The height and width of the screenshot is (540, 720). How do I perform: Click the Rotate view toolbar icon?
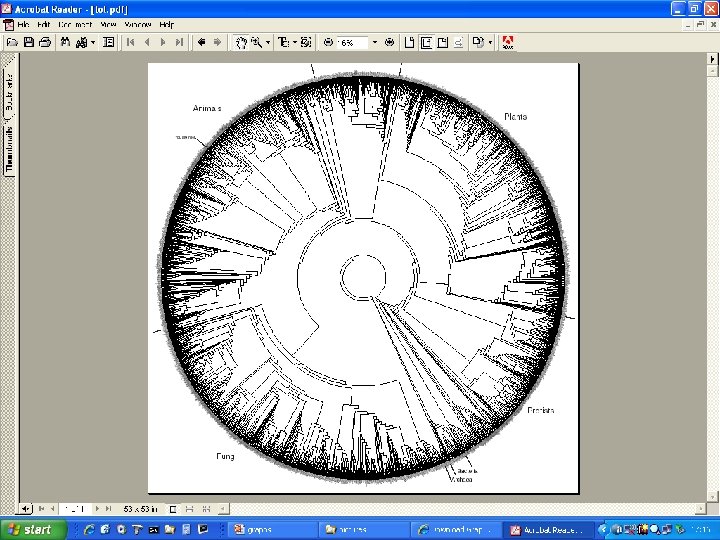[478, 43]
